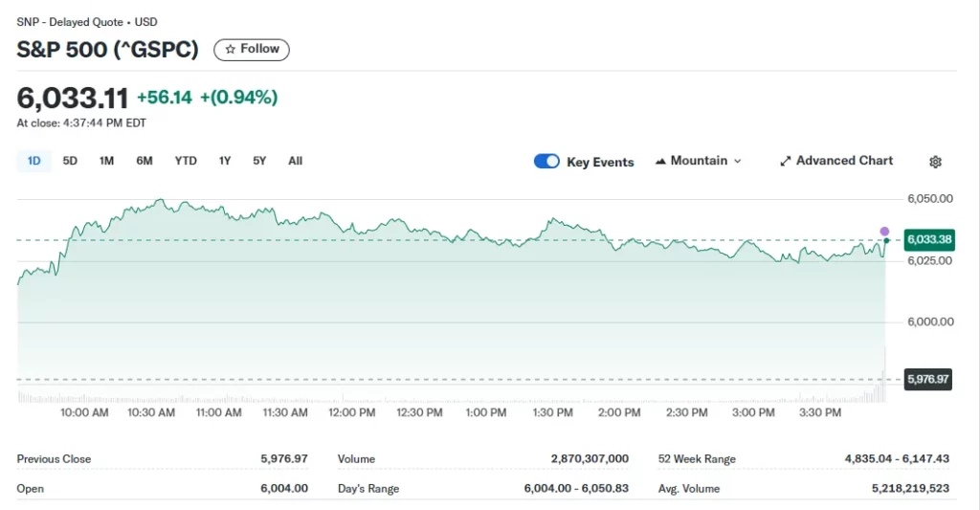Click the Volume value 2,870,307,000
The image size is (980, 510).
590,458
